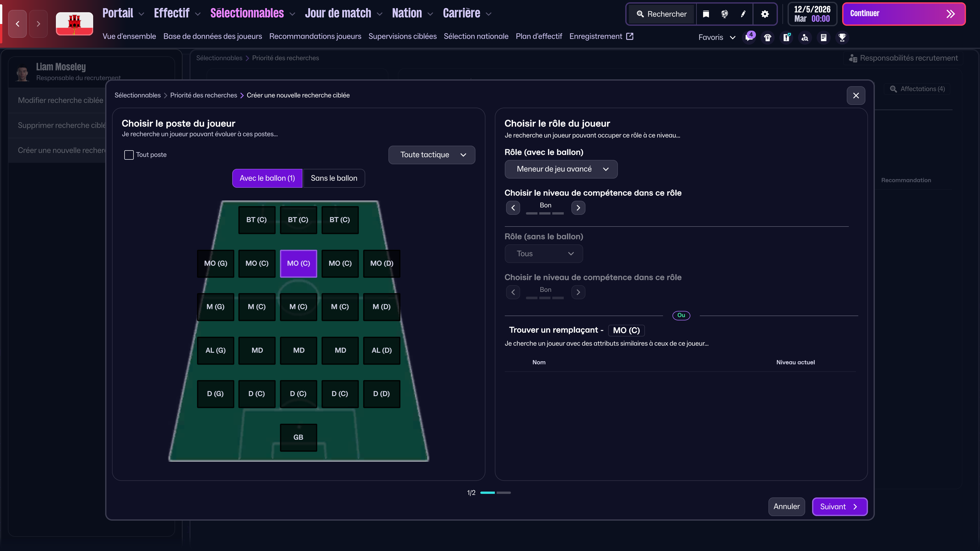This screenshot has height=551, width=980.
Task: Open Sélection nationale tab
Action: tap(476, 36)
